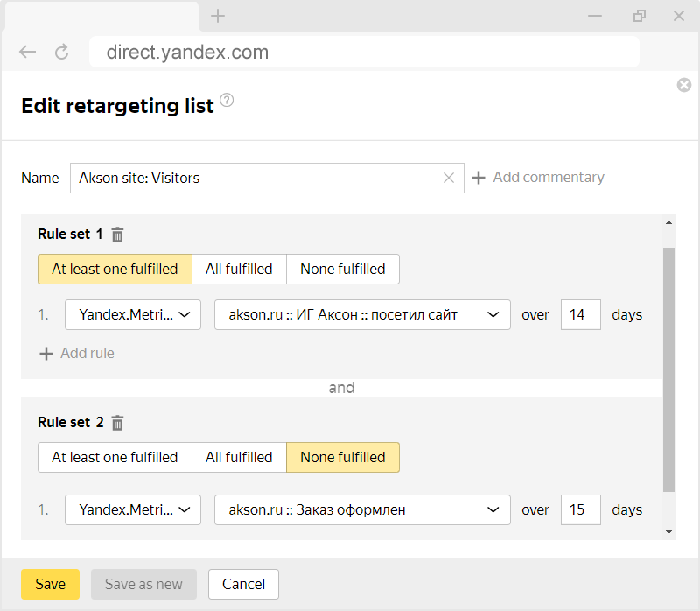Screen dimensions: 700x611
Task: Select 'All fulfilled' in Rule set 2
Action: coord(239,458)
